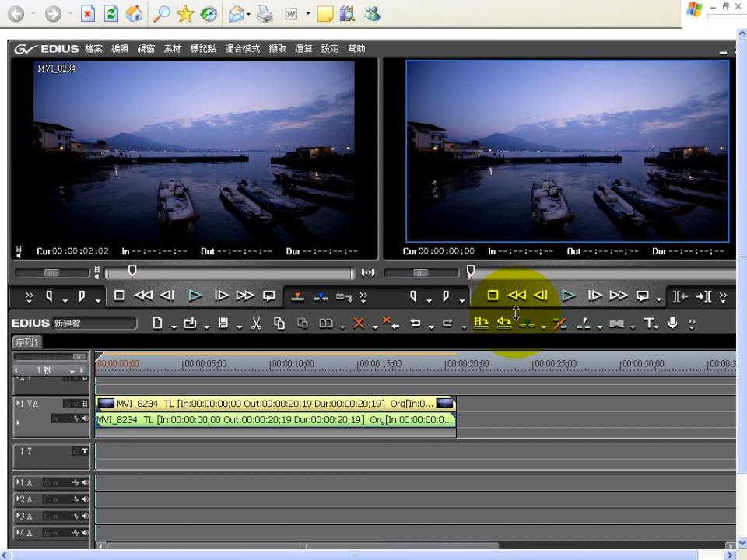Click the Save project floppy disk icon
This screenshot has width=747, height=560.
click(x=223, y=323)
